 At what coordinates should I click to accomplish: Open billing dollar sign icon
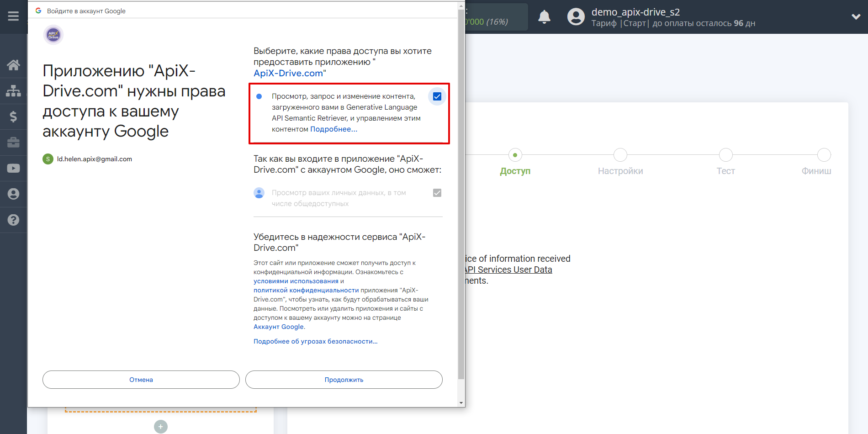point(13,116)
